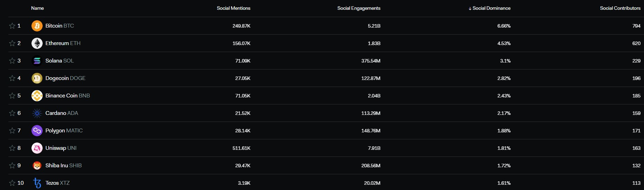Click the Binance Coin logo icon
The width and height of the screenshot is (644, 190).
coord(37,96)
